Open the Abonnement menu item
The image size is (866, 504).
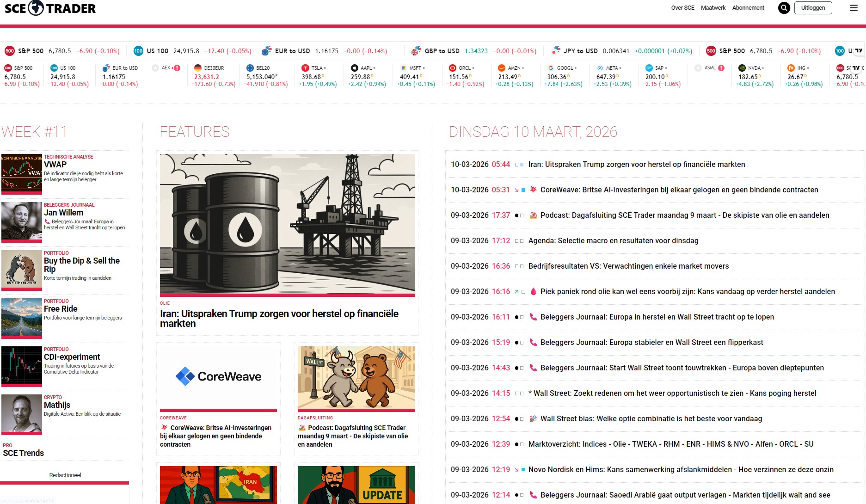[748, 8]
